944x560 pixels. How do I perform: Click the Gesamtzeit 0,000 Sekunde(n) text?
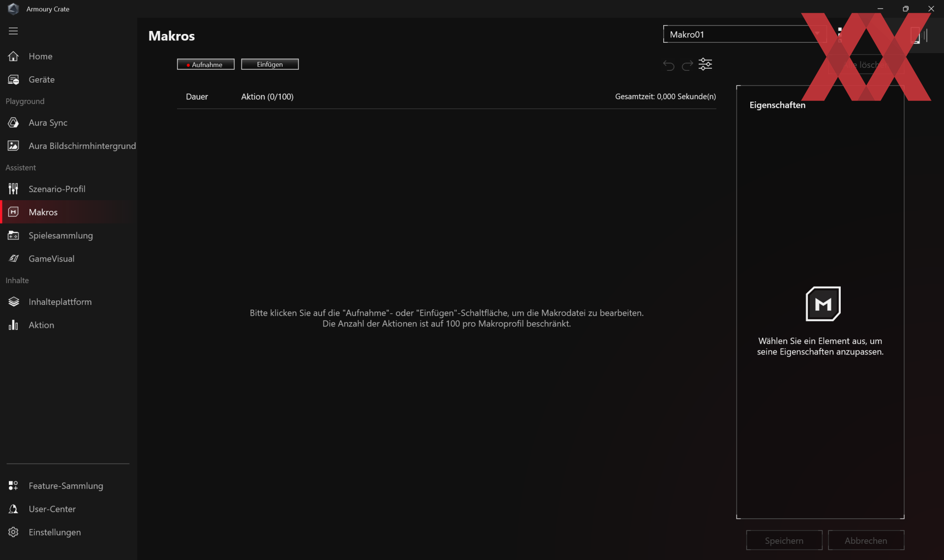click(x=665, y=96)
